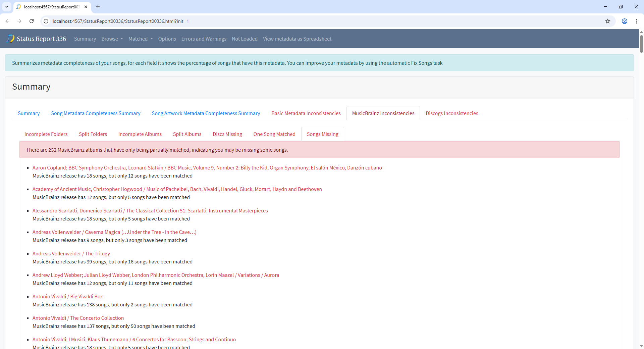Screen dimensions: 644x349
Task: Click the Status Report 336 logo icon
Action: [x=10, y=39]
